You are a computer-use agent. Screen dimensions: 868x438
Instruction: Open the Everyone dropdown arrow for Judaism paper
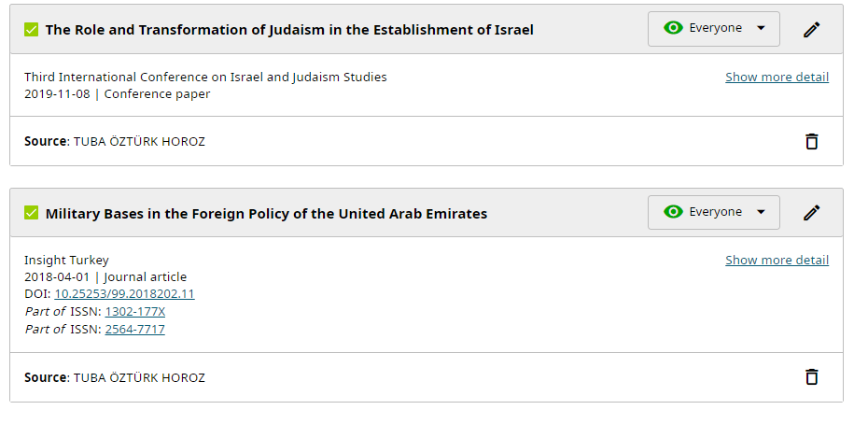click(x=762, y=28)
